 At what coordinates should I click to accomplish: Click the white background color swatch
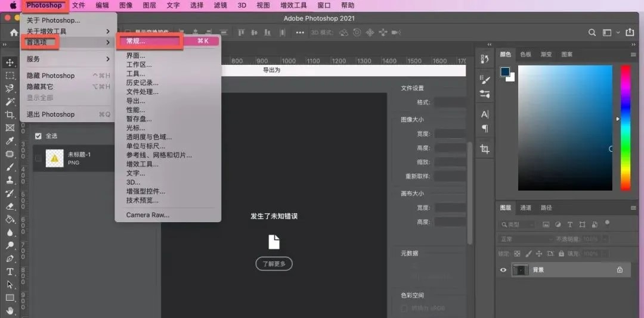pos(512,78)
